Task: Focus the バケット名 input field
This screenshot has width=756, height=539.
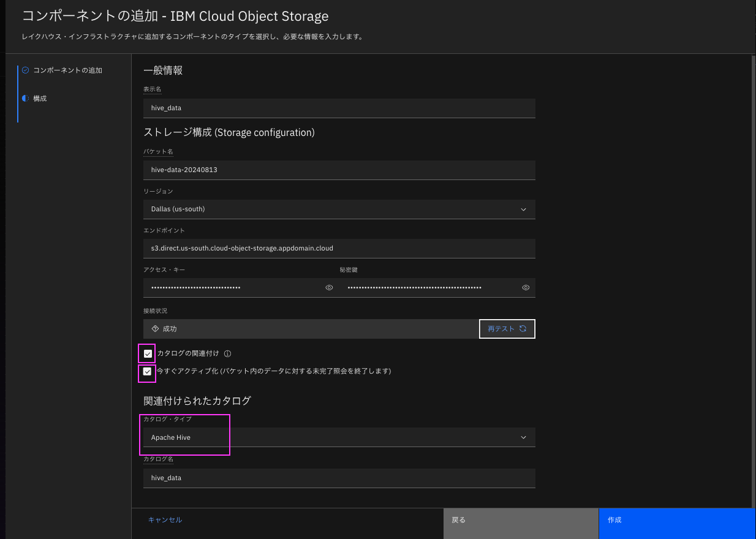Action: 339,170
